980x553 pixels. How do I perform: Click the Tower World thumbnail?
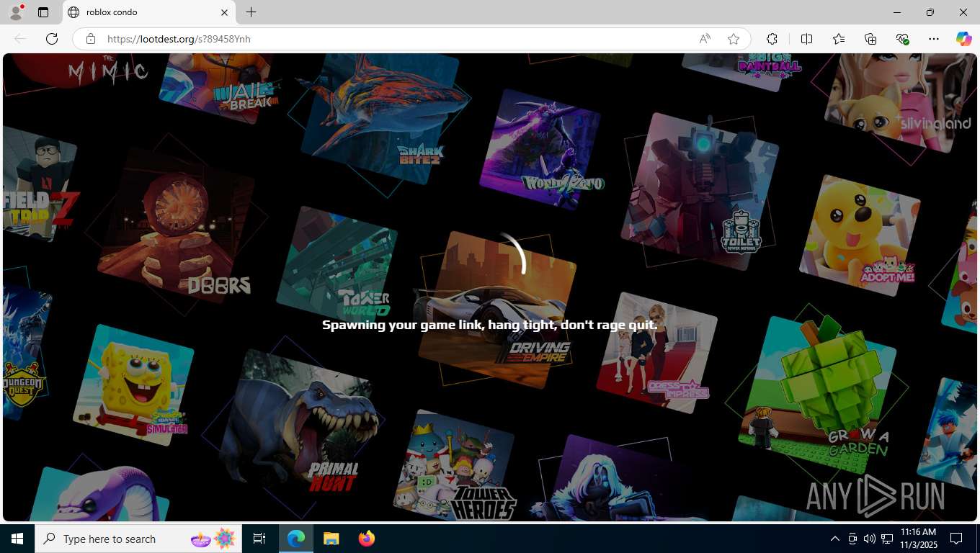(337, 266)
